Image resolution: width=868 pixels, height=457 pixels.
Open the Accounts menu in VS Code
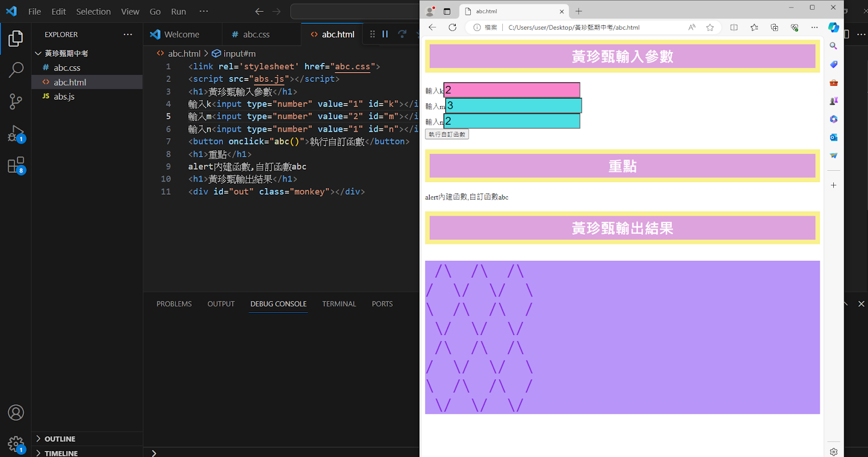tap(16, 413)
